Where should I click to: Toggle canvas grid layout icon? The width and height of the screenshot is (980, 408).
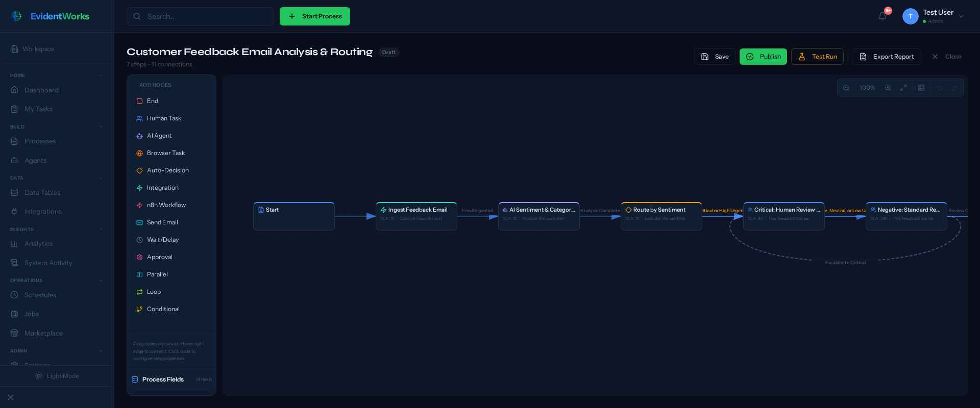click(x=921, y=88)
